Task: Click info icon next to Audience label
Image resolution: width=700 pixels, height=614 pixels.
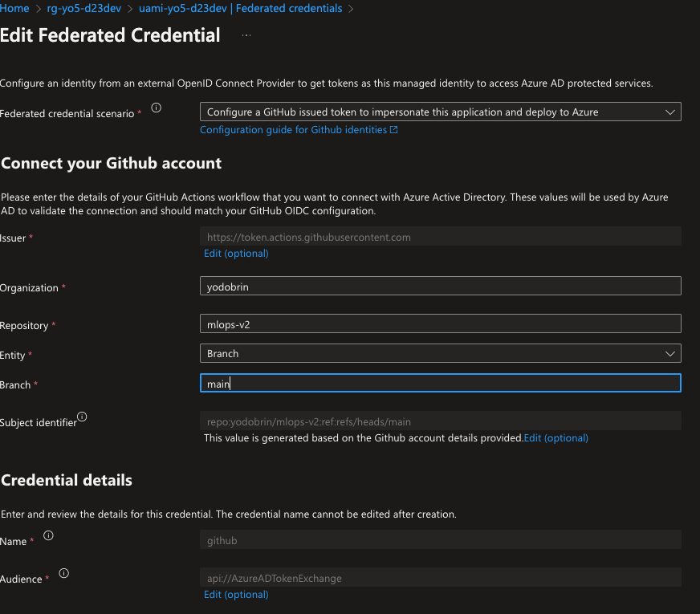Action: (64, 573)
